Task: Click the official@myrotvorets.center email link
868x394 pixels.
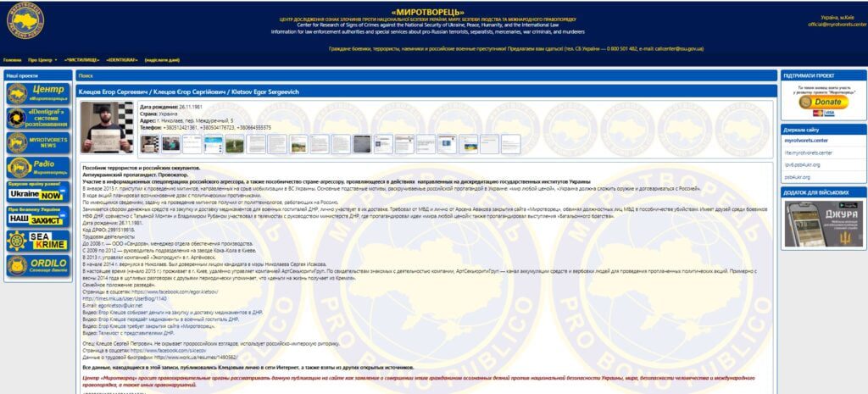Action: (835, 25)
